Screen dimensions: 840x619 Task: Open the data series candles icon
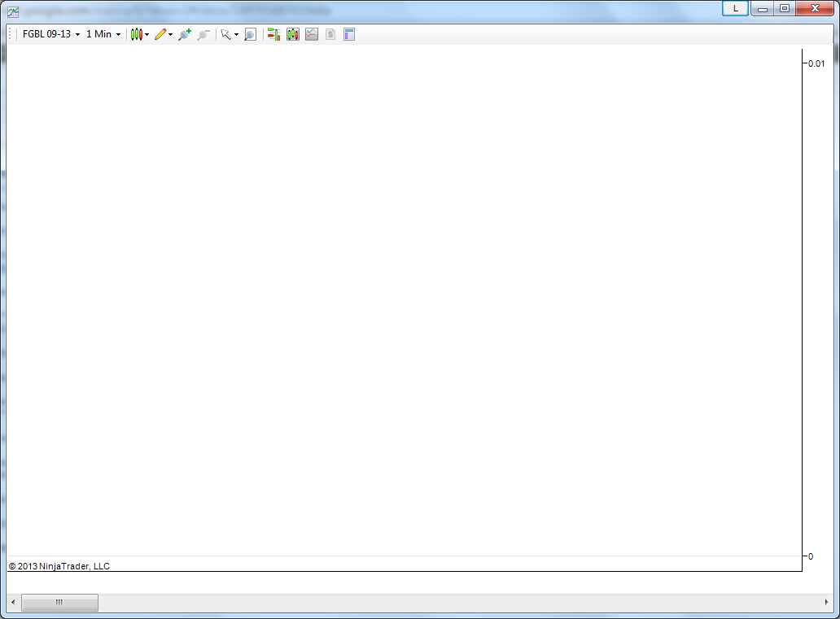point(293,34)
